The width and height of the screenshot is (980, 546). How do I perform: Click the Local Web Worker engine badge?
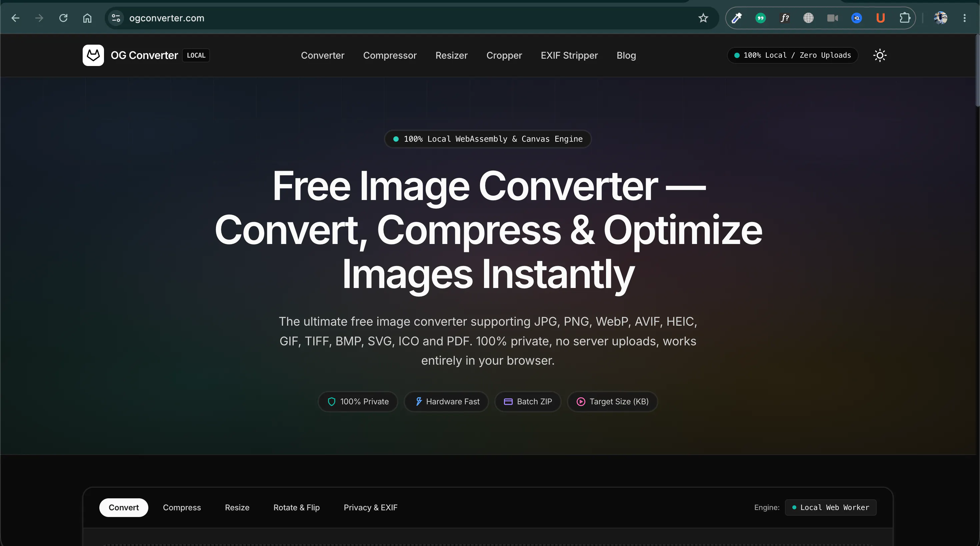tap(830, 507)
